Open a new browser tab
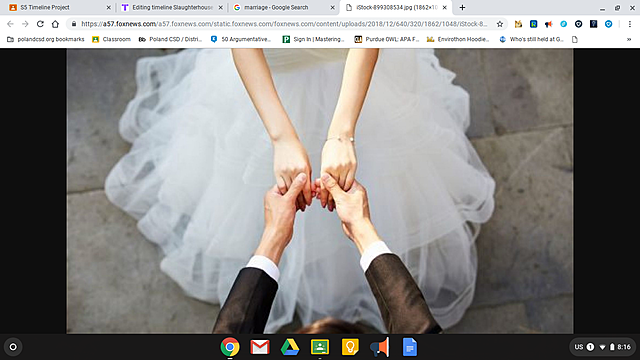 [462, 7]
